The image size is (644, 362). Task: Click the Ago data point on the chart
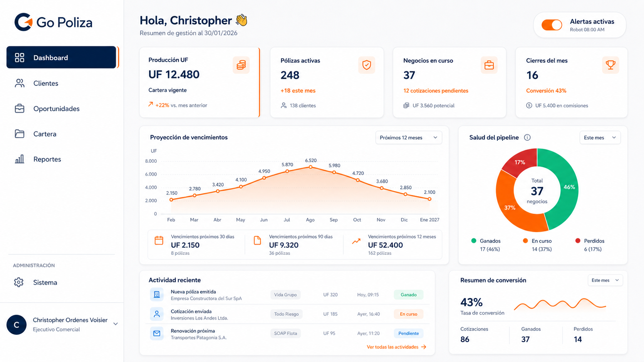pyautogui.click(x=310, y=167)
